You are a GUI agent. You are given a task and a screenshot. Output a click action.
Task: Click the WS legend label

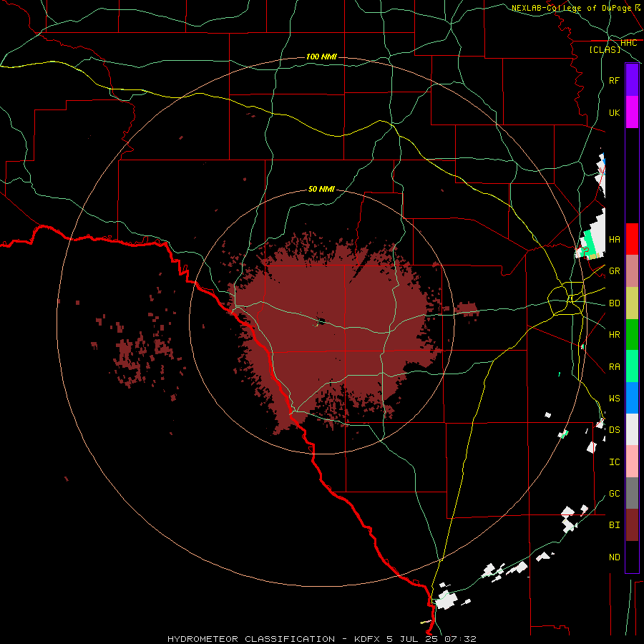click(614, 398)
